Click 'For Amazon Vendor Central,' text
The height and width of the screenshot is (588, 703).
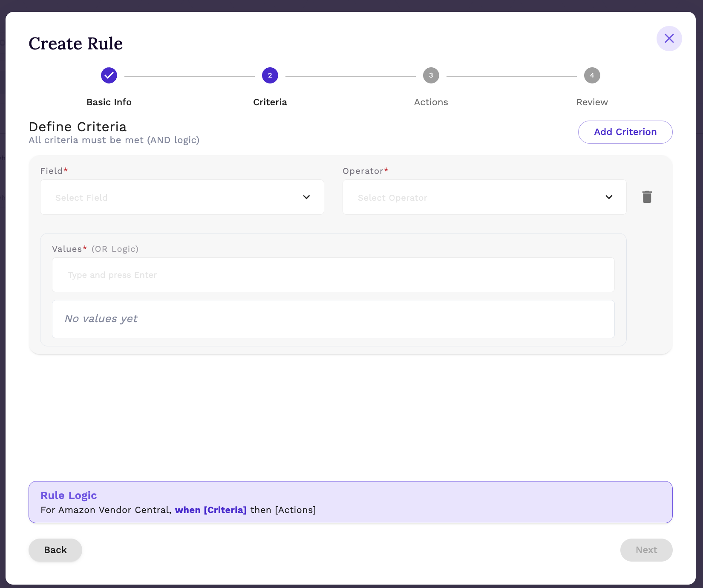click(x=106, y=510)
